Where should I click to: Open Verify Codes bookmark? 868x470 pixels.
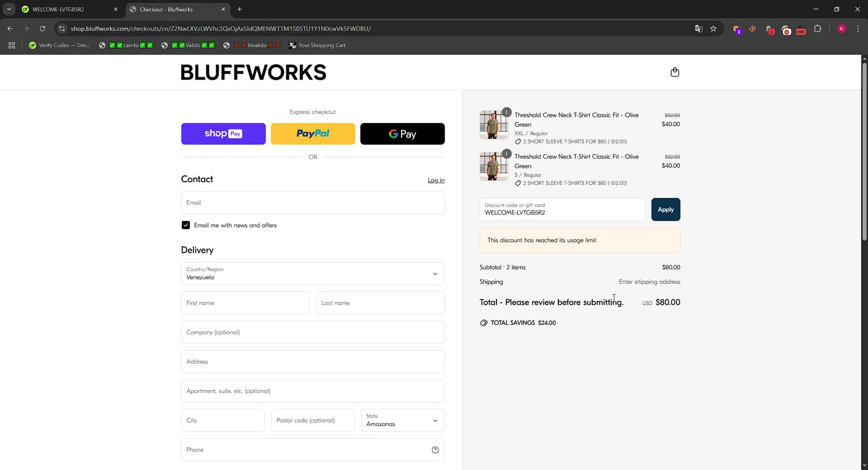(59, 45)
